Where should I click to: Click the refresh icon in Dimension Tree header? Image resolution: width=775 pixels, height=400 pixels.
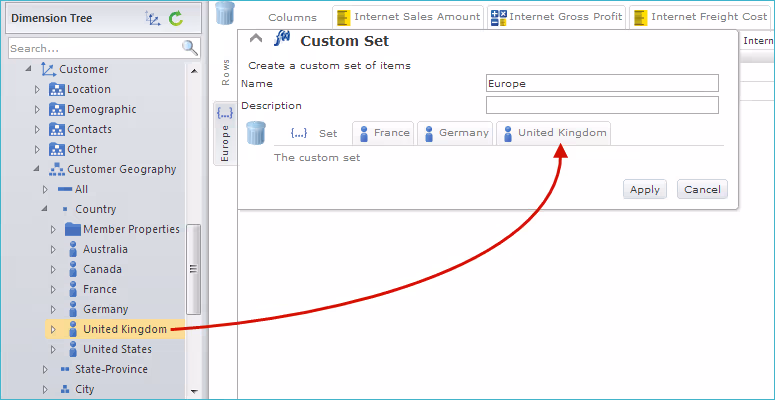tap(177, 18)
